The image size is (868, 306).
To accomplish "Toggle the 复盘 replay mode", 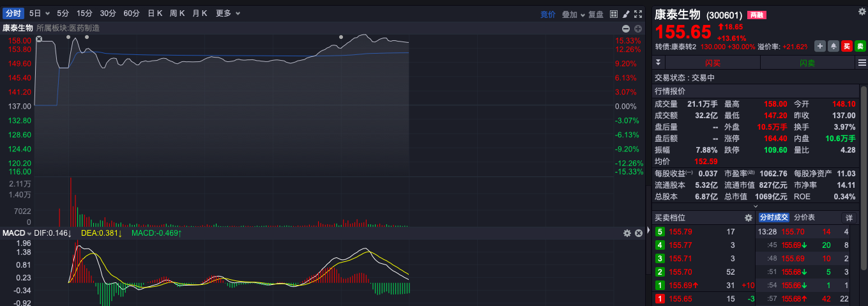I will coord(595,13).
